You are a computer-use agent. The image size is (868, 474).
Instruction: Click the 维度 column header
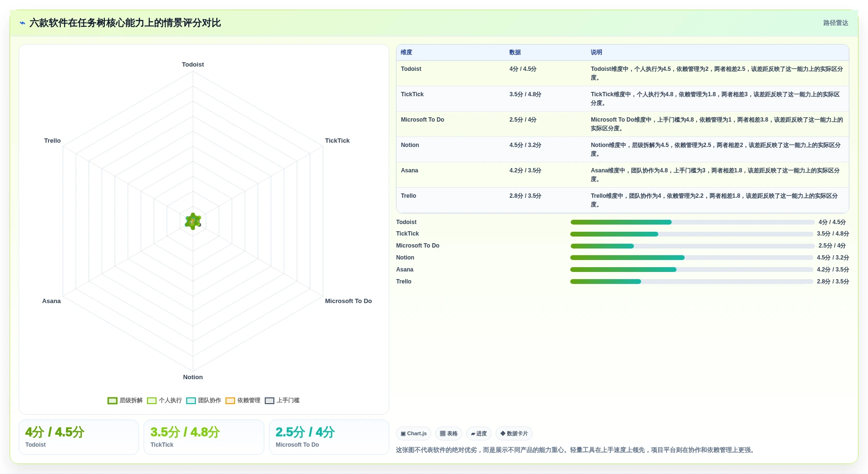click(x=406, y=52)
